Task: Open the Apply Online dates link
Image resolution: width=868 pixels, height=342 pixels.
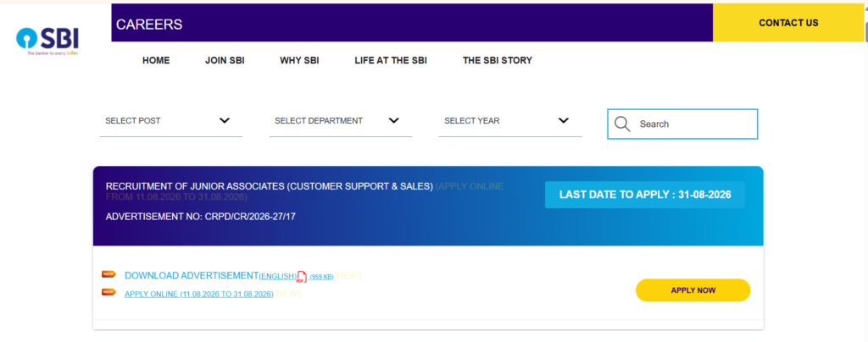Action: point(198,294)
